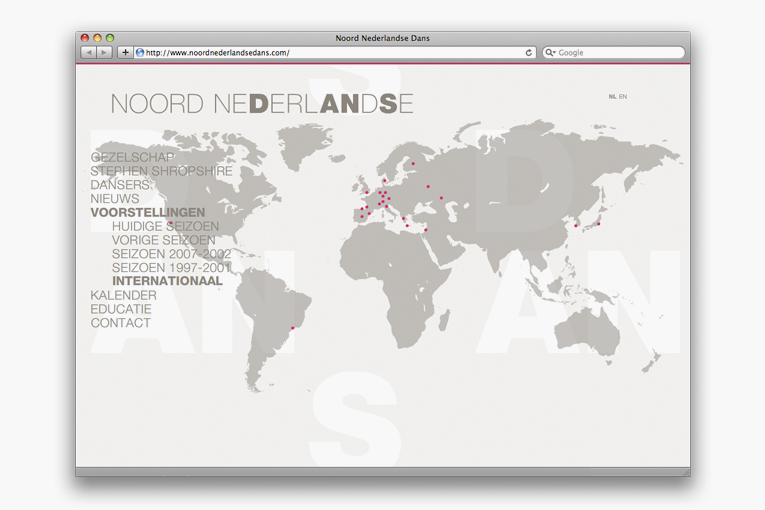The image size is (765, 510).
Task: Open the GEZELSCHAP menu item
Action: coord(132,157)
